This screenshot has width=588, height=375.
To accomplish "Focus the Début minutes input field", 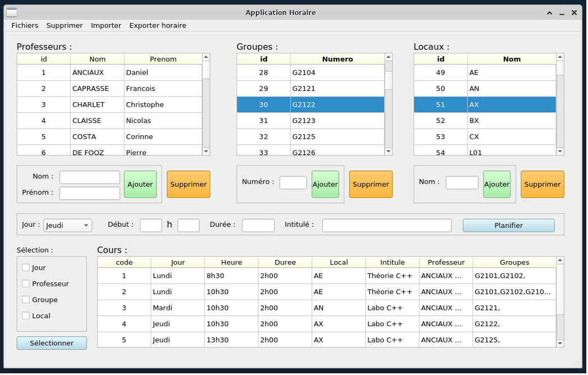I will click(x=188, y=226).
